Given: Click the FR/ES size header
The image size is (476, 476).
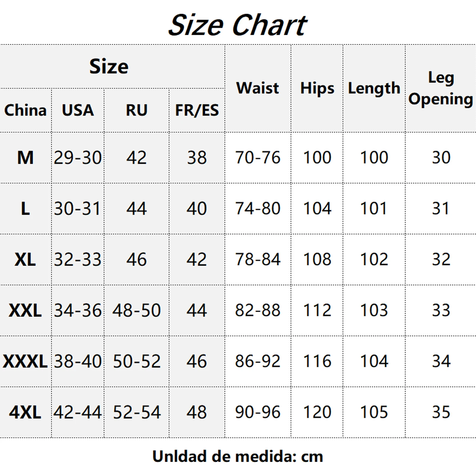Looking at the screenshot, I should [x=197, y=110].
